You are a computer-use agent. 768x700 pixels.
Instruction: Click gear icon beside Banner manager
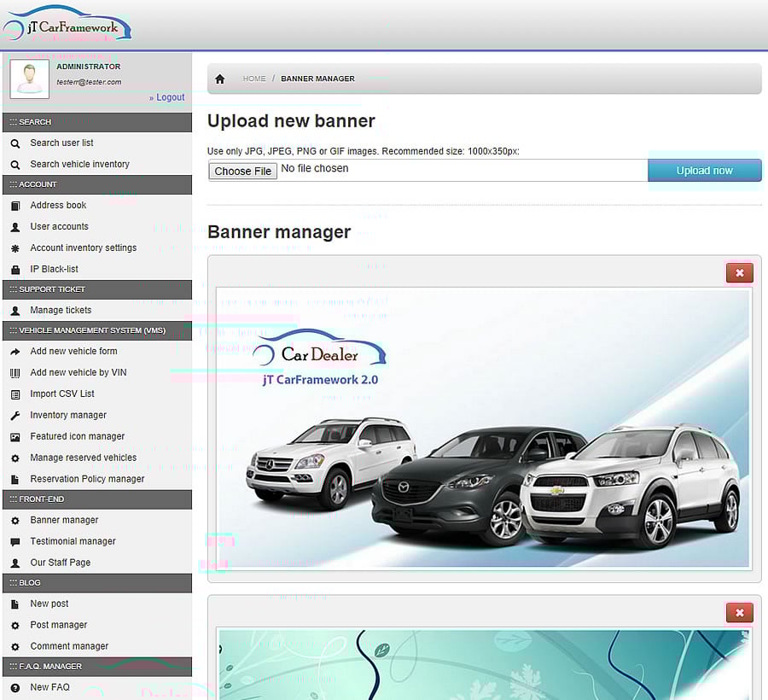[x=15, y=521]
